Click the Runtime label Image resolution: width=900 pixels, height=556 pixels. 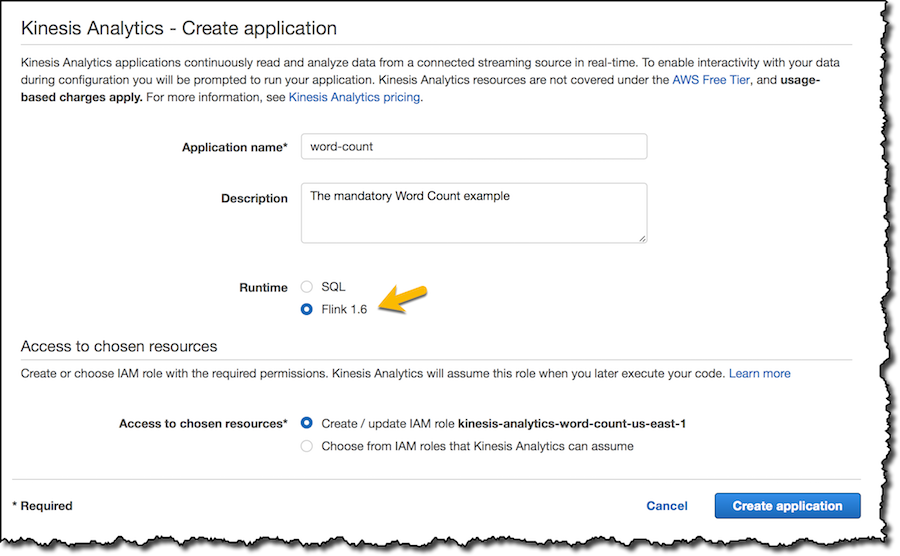pos(263,287)
